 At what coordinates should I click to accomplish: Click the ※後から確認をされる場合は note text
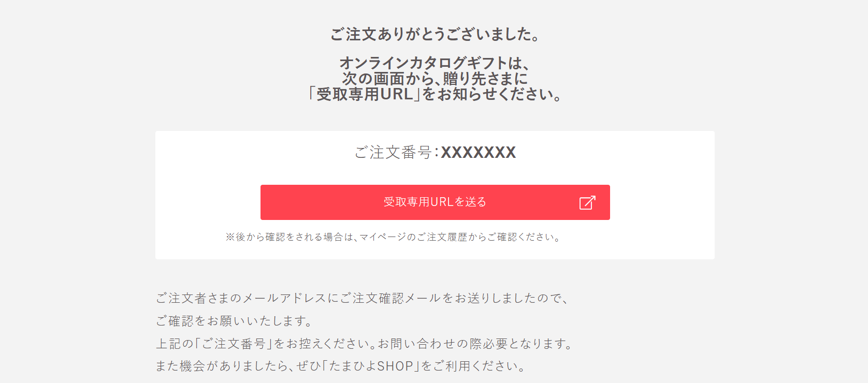point(394,237)
